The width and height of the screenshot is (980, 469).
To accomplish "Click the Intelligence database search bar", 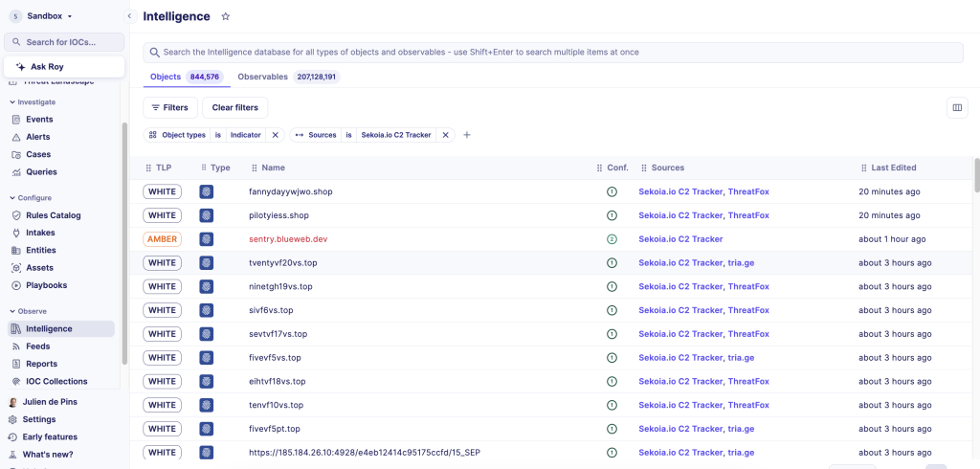I will point(553,53).
